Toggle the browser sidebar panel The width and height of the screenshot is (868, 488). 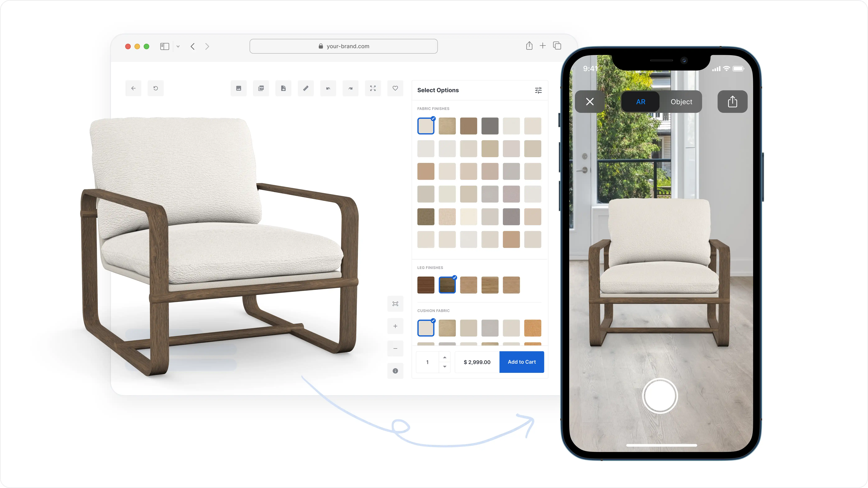pyautogui.click(x=164, y=46)
